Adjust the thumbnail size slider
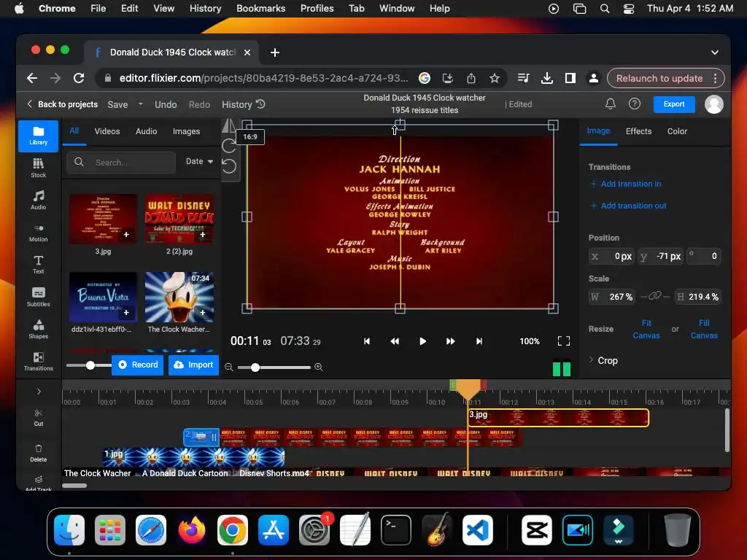This screenshot has width=747, height=560. click(90, 365)
